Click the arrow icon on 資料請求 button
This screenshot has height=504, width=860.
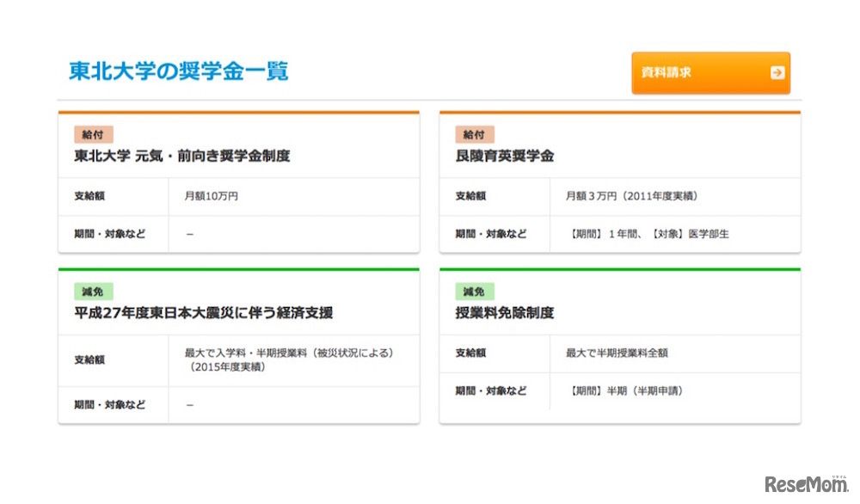(x=777, y=73)
